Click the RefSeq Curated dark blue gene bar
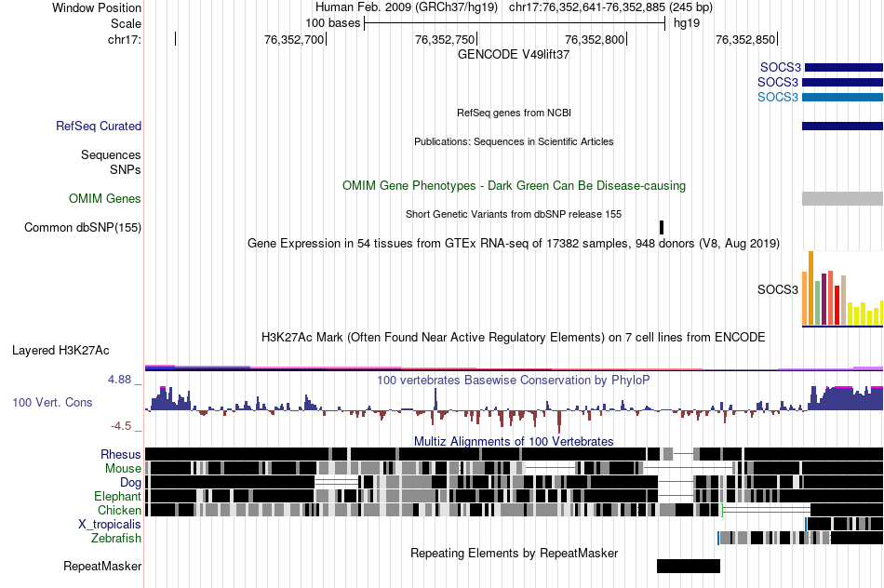The image size is (884, 588). (842, 127)
